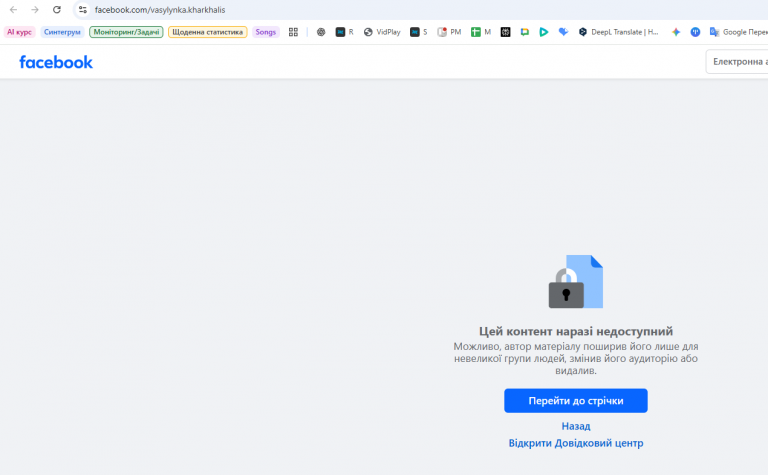The height and width of the screenshot is (475, 768).
Task: Reload the page
Action: coord(57,10)
